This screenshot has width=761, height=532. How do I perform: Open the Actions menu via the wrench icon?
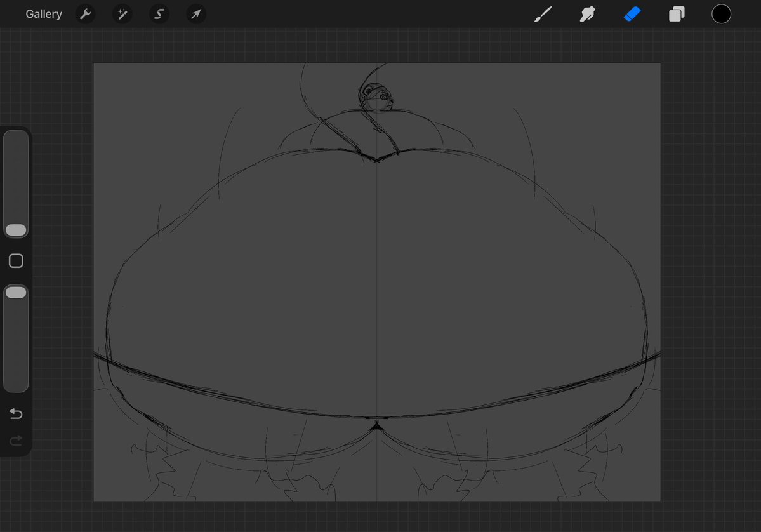85,13
